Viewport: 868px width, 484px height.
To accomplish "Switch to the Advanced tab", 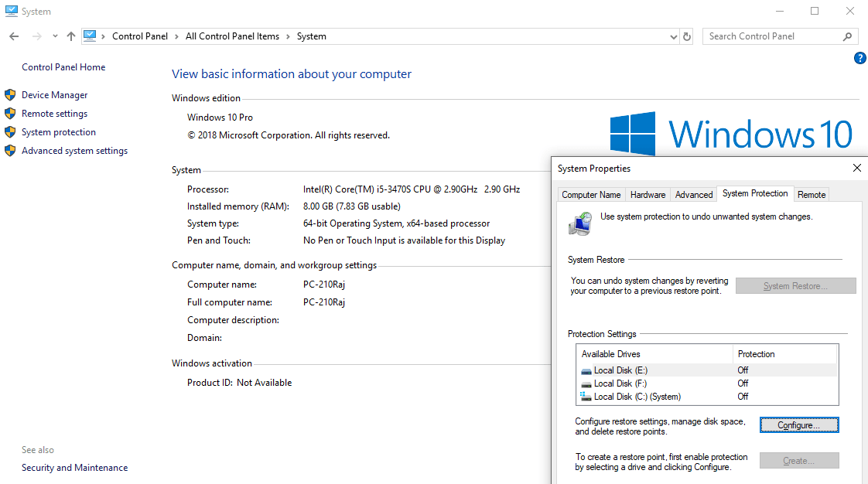I will pos(694,195).
